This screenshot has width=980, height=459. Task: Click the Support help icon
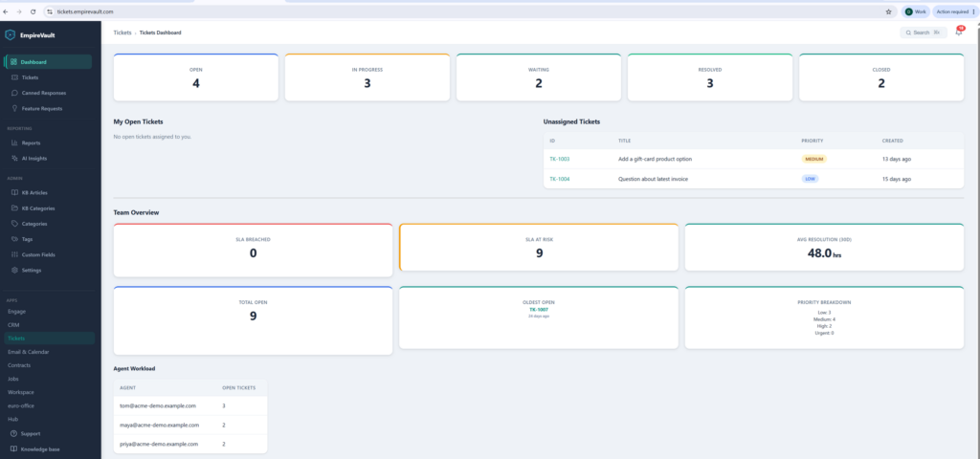click(x=13, y=433)
